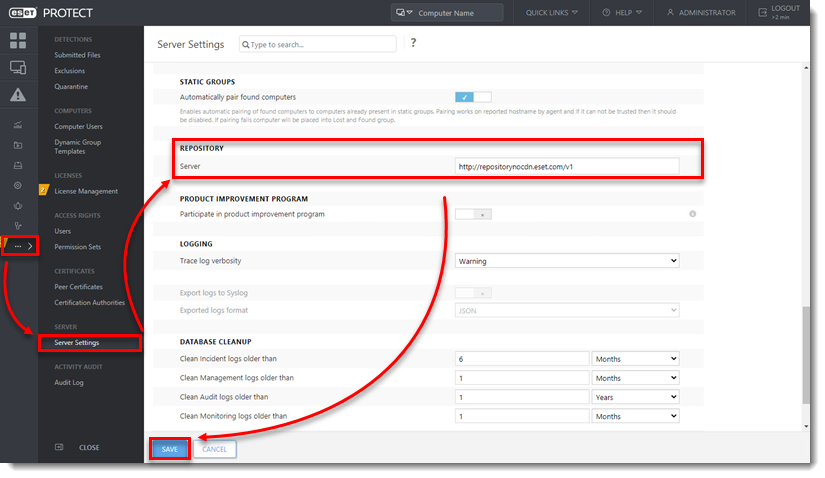Image resolution: width=825 pixels, height=478 pixels.
Task: Click the More ellipsis icon in sidebar
Action: (x=18, y=245)
